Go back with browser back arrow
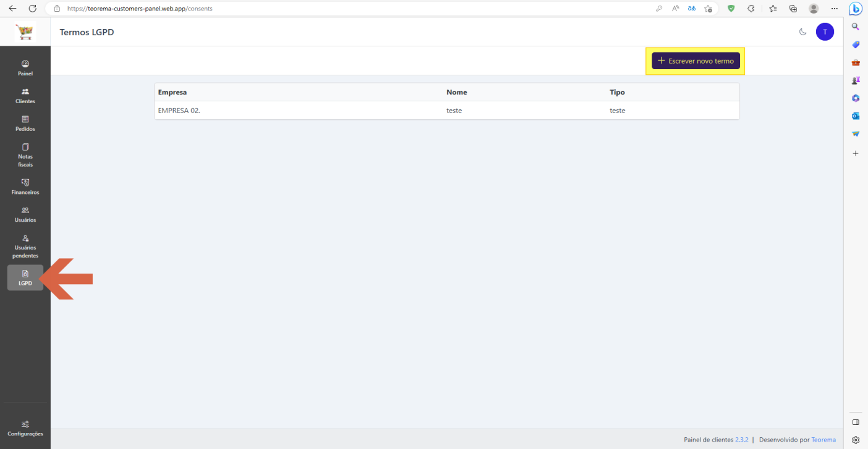 click(x=12, y=9)
